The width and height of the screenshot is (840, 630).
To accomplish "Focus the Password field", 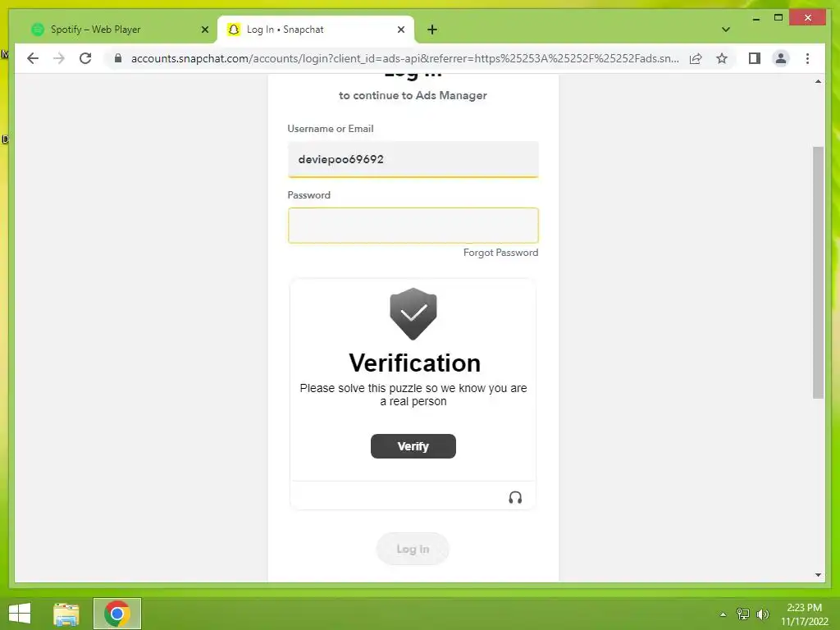I will [413, 226].
